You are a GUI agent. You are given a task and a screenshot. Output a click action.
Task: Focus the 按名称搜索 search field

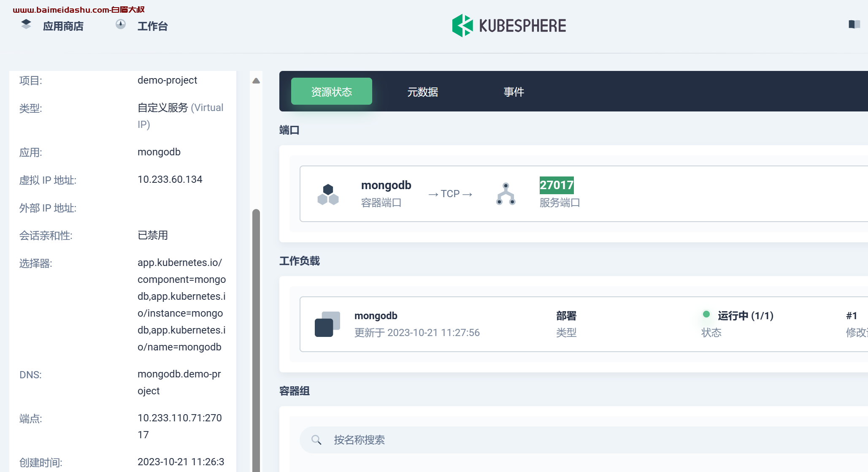click(x=584, y=440)
